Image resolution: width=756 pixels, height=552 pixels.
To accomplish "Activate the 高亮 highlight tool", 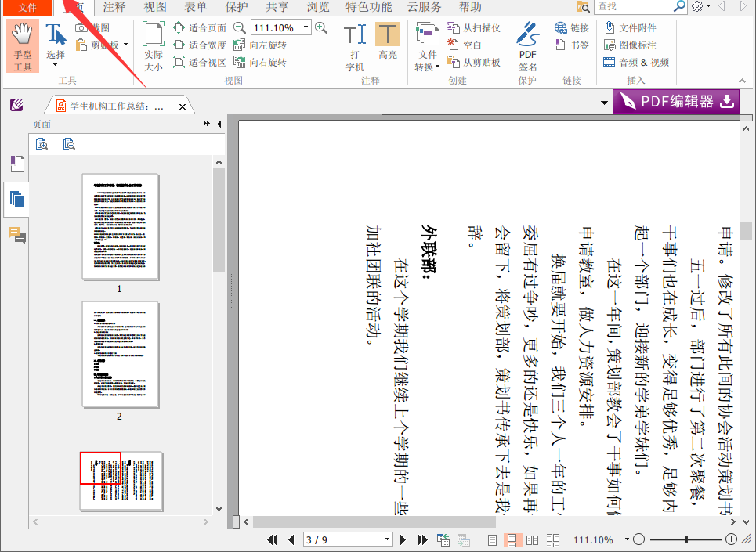I will pos(388,43).
